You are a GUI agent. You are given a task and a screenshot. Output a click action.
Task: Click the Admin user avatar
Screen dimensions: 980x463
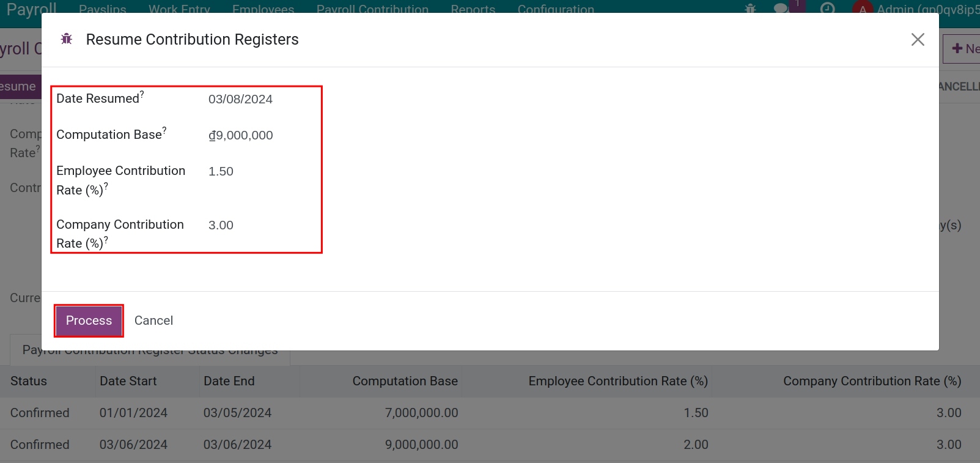[862, 9]
